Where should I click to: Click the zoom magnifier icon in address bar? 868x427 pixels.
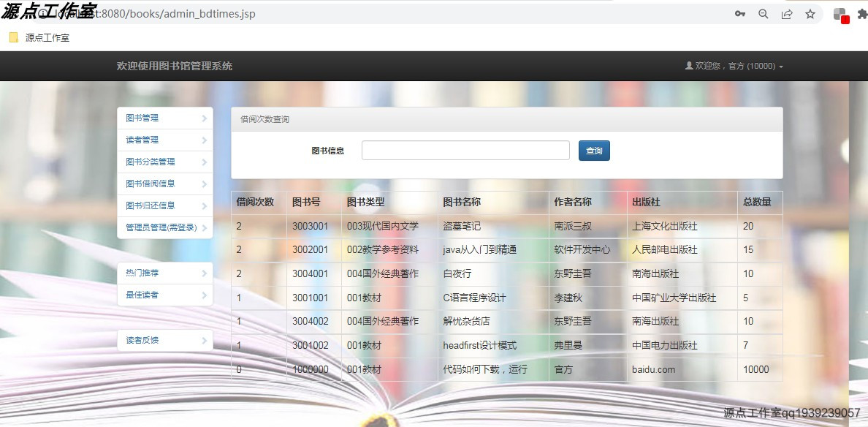[763, 13]
